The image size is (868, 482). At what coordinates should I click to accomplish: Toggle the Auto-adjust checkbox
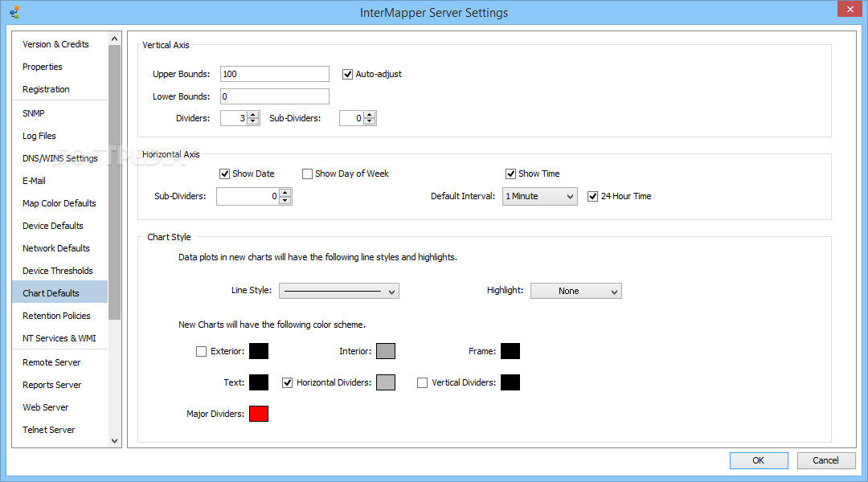coord(348,74)
